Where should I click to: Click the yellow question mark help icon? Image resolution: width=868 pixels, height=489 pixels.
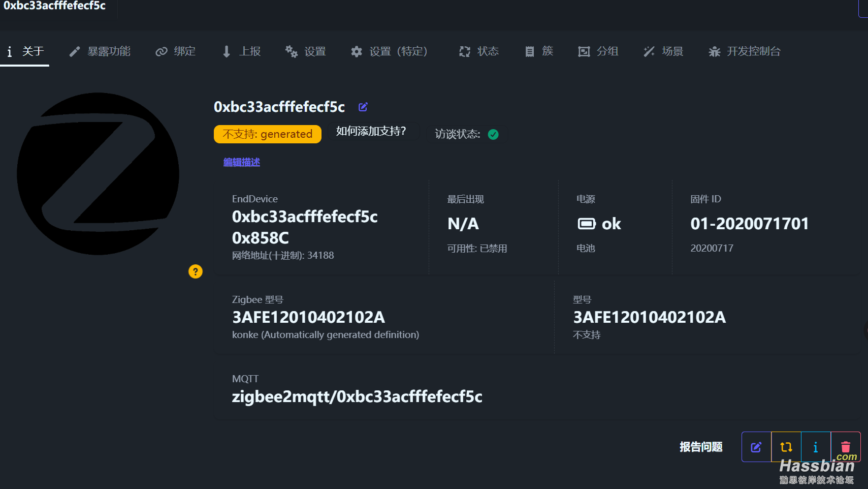pyautogui.click(x=196, y=271)
